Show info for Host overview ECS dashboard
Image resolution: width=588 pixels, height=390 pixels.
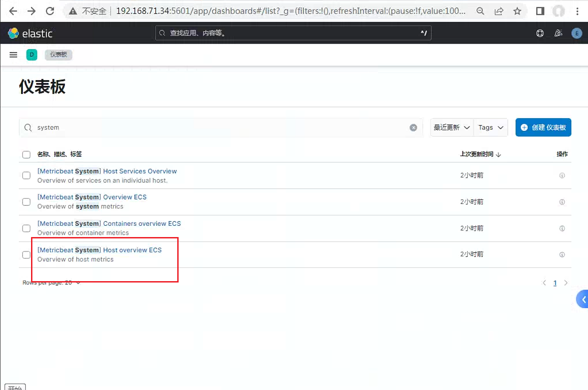coord(562,255)
